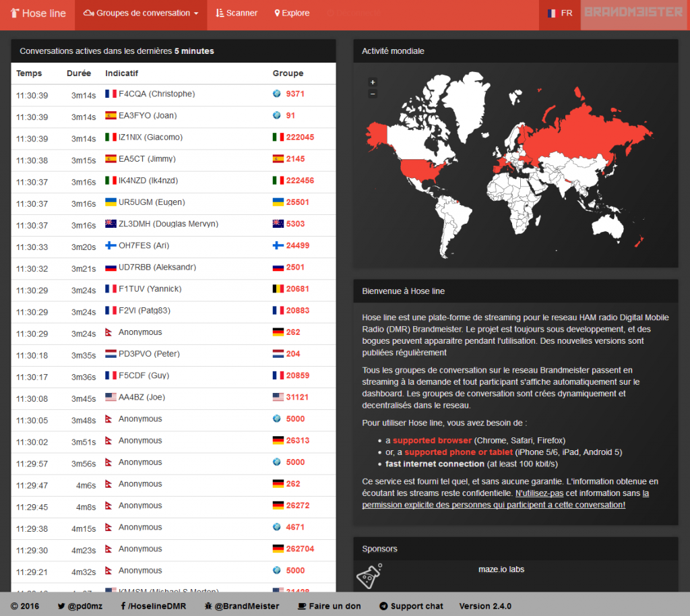Image resolution: width=690 pixels, height=616 pixels.
Task: Select the F1TUV (Yannick) callsign
Action: point(150,288)
